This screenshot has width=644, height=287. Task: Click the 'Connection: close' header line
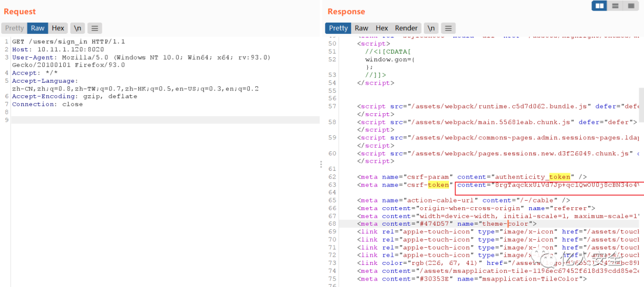[x=47, y=104]
